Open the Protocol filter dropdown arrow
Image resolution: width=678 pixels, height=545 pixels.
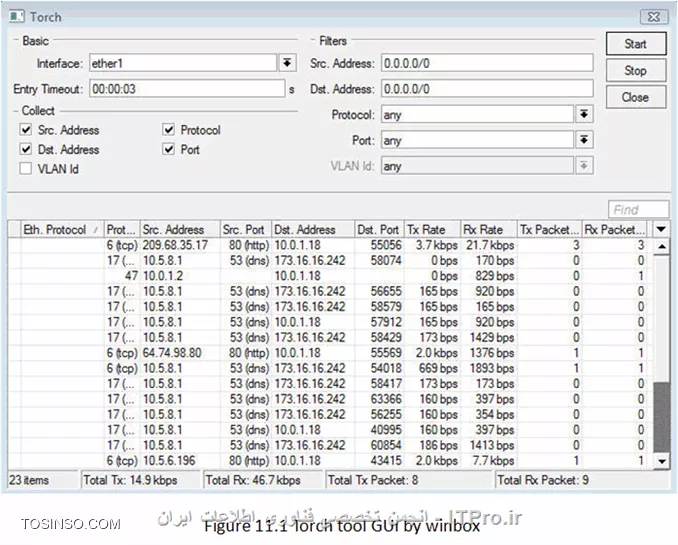[x=584, y=114]
